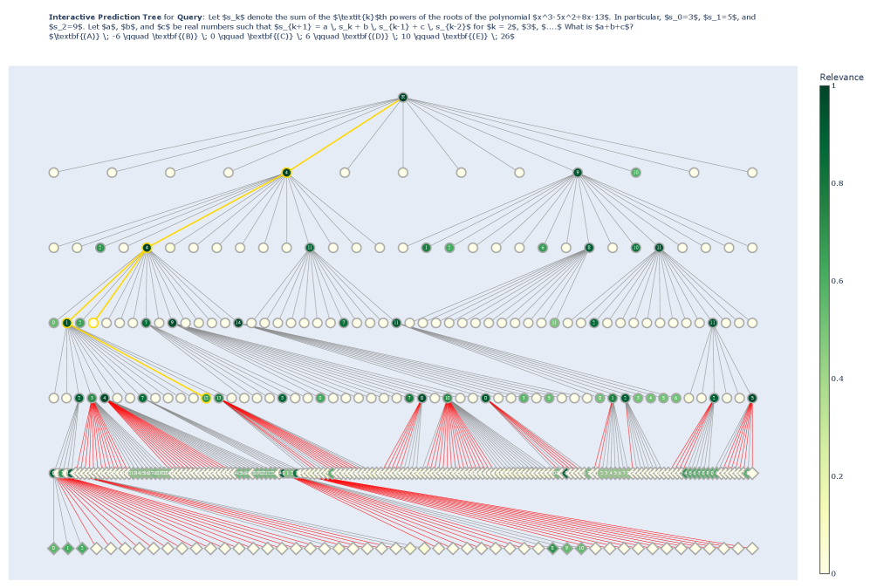This screenshot has height=588, width=870.
Task: Click the Relevance color scale bar
Action: (825, 330)
